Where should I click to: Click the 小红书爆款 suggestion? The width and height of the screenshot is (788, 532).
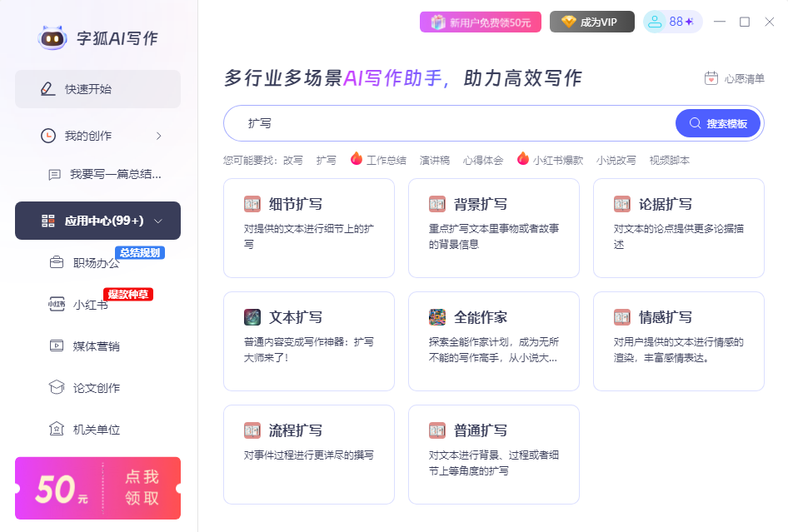pyautogui.click(x=558, y=160)
